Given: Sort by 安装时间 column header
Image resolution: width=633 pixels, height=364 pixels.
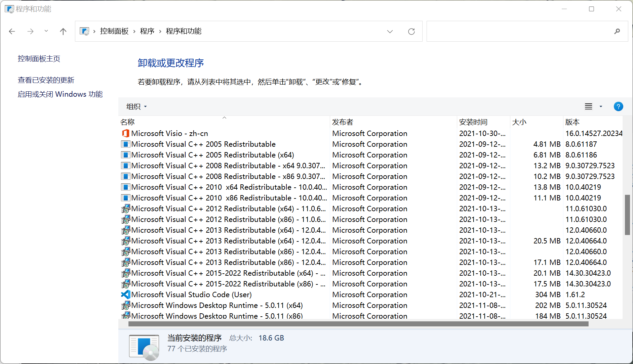Looking at the screenshot, I should coord(483,122).
